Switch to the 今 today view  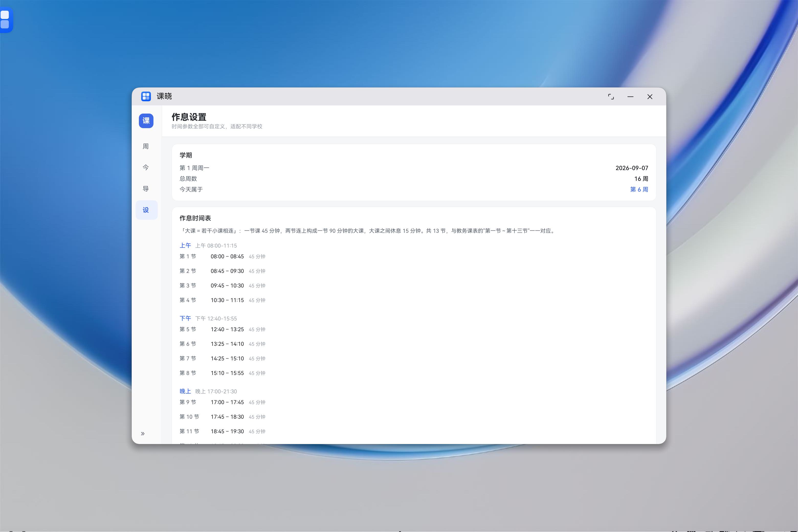click(x=146, y=167)
